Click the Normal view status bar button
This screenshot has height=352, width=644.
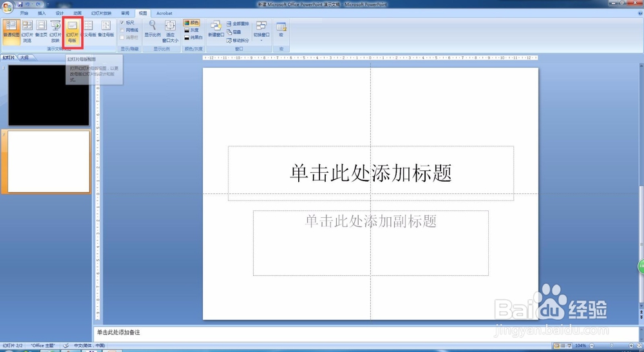pyautogui.click(x=557, y=346)
